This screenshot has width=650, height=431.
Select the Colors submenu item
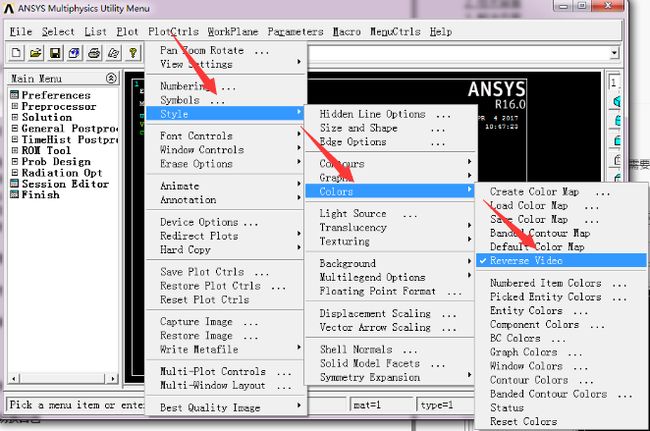(x=390, y=191)
